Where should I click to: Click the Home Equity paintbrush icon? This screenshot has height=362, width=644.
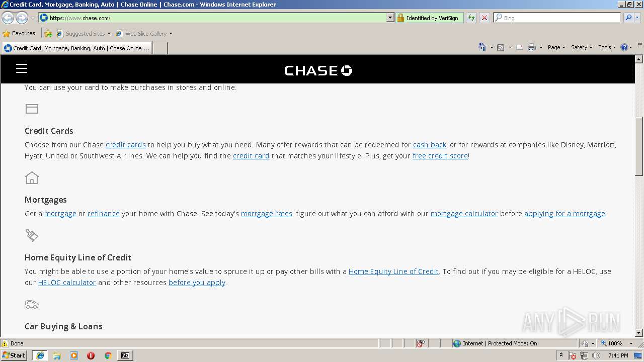pos(32,235)
